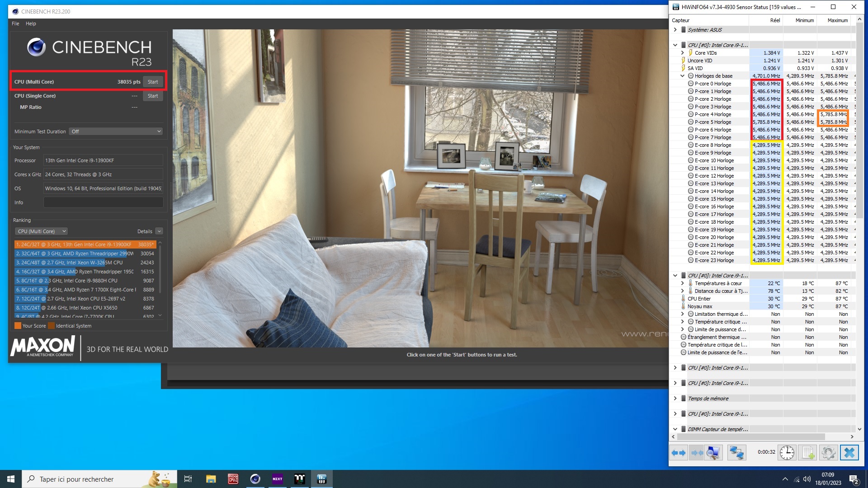The height and width of the screenshot is (488, 868).
Task: Click Your Score orange swatch
Action: 18,326
